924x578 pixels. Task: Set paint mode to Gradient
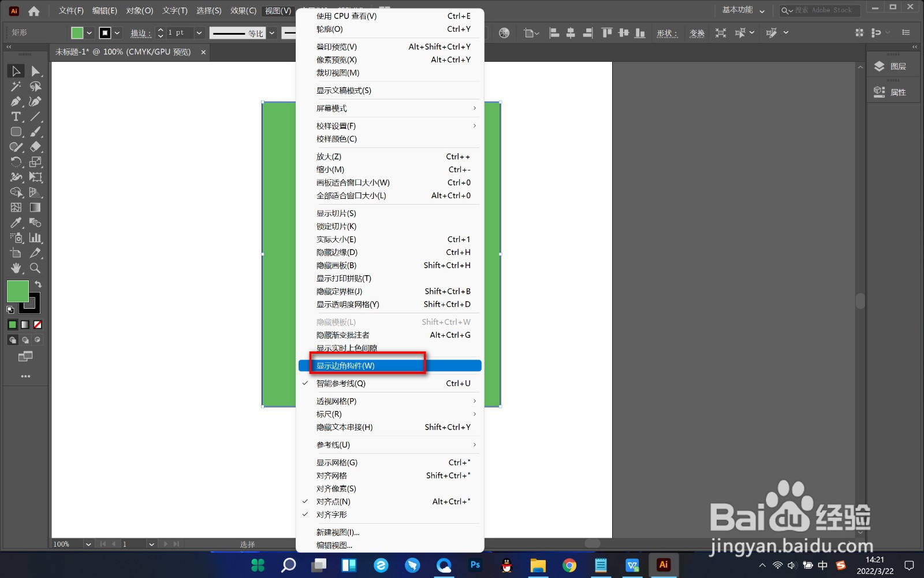coord(25,325)
